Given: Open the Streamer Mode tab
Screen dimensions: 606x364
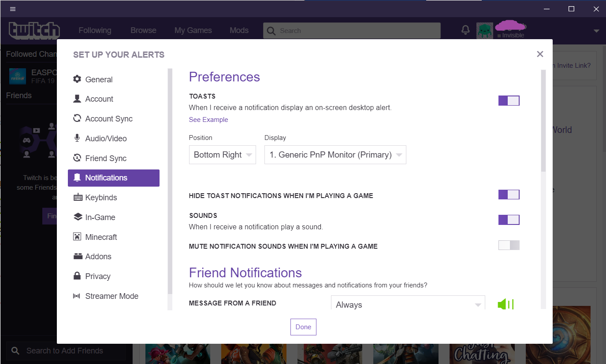Looking at the screenshot, I should click(114, 296).
